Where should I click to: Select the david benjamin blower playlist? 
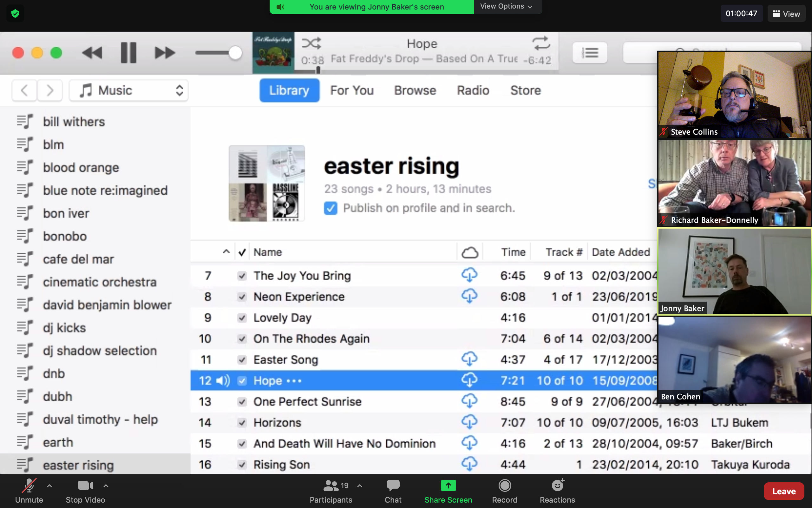95,305
